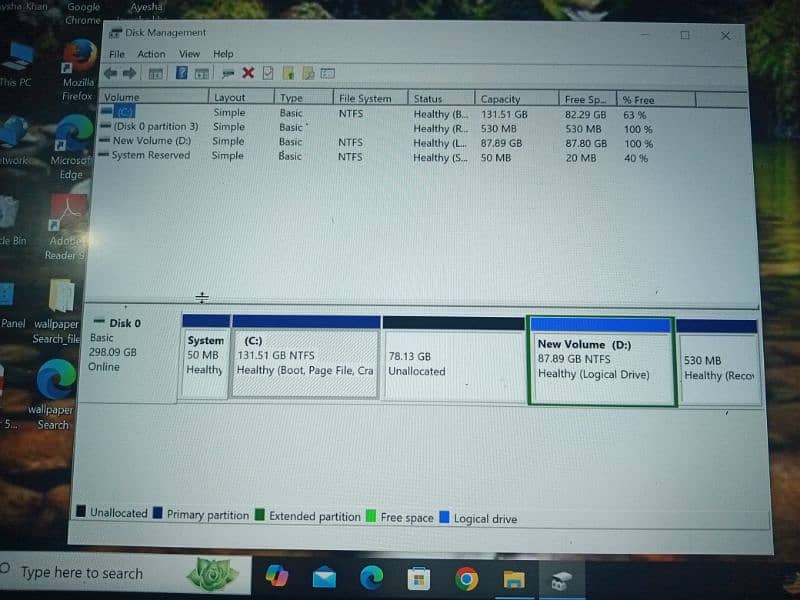800x600 pixels.
Task: Open the Action menu
Action: 151,54
